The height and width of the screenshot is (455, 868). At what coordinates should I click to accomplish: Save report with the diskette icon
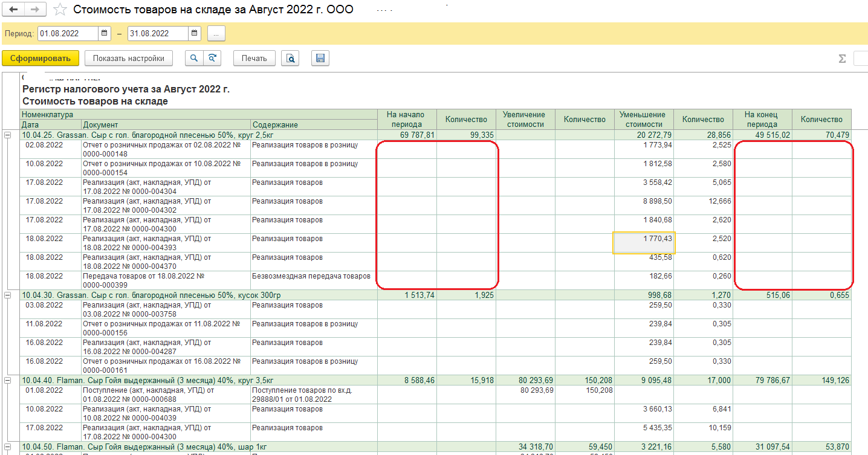pyautogui.click(x=320, y=59)
